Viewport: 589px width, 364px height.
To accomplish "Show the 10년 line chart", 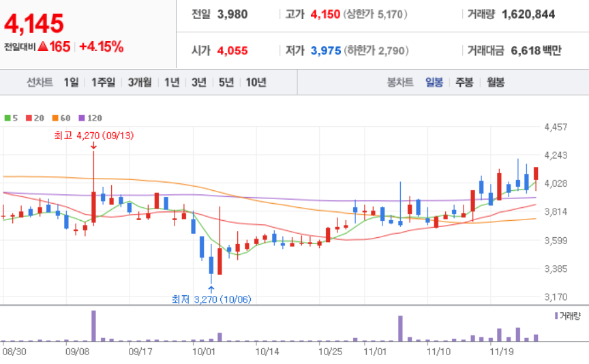I will coord(256,82).
